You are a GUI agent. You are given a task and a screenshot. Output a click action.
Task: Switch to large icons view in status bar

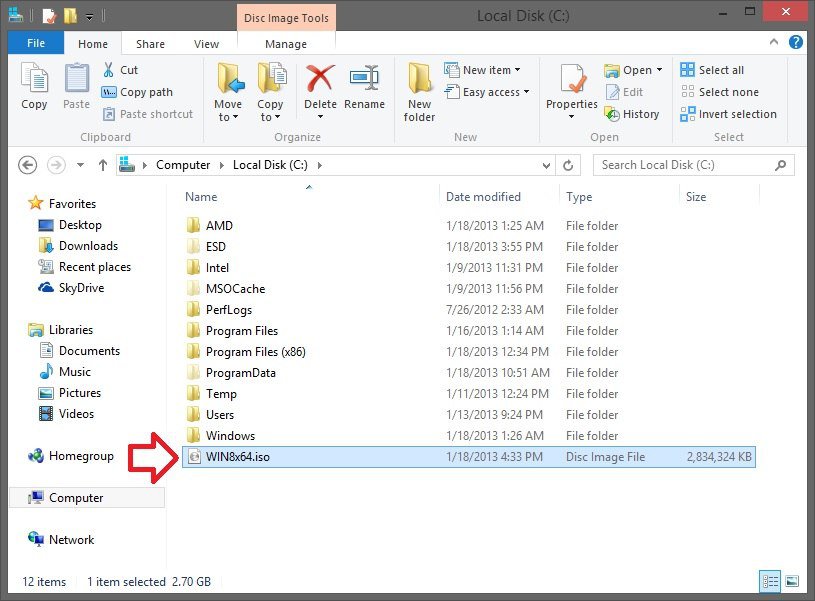(792, 581)
